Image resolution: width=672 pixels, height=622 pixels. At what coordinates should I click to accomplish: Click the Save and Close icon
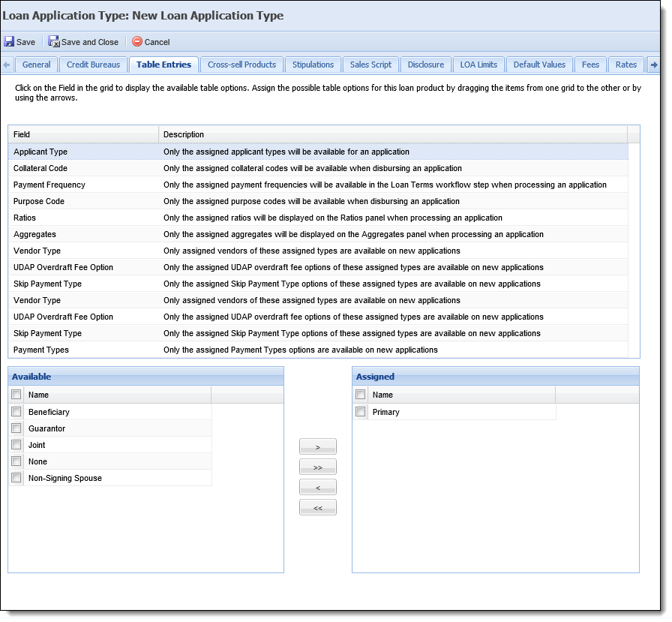pos(54,41)
